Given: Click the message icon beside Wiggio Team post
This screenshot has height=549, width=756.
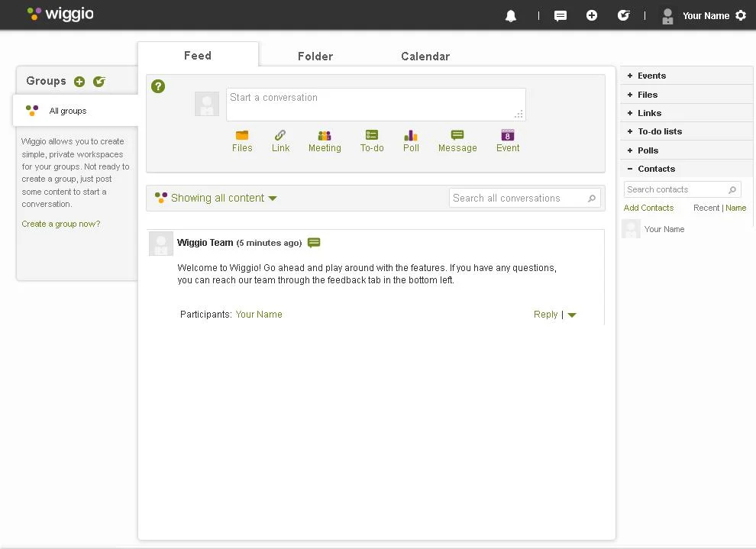Looking at the screenshot, I should tap(314, 243).
